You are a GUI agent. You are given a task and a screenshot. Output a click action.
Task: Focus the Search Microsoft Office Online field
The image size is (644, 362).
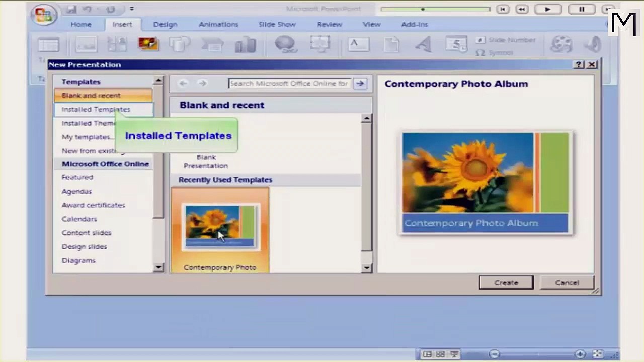click(x=289, y=83)
